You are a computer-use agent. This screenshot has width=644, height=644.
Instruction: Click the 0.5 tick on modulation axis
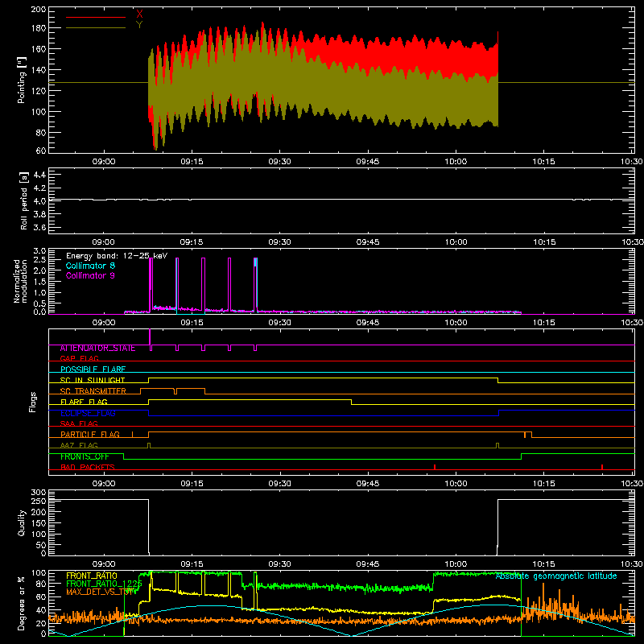coord(39,303)
